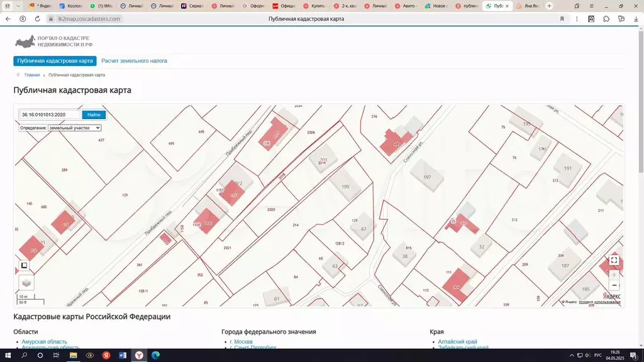
Task: Click the Найти search button
Action: click(94, 114)
